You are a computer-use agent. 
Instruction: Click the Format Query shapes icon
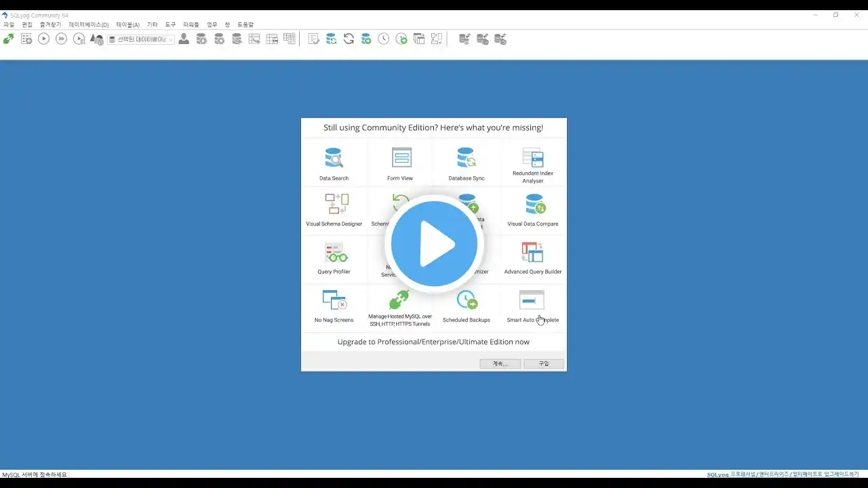click(x=97, y=39)
